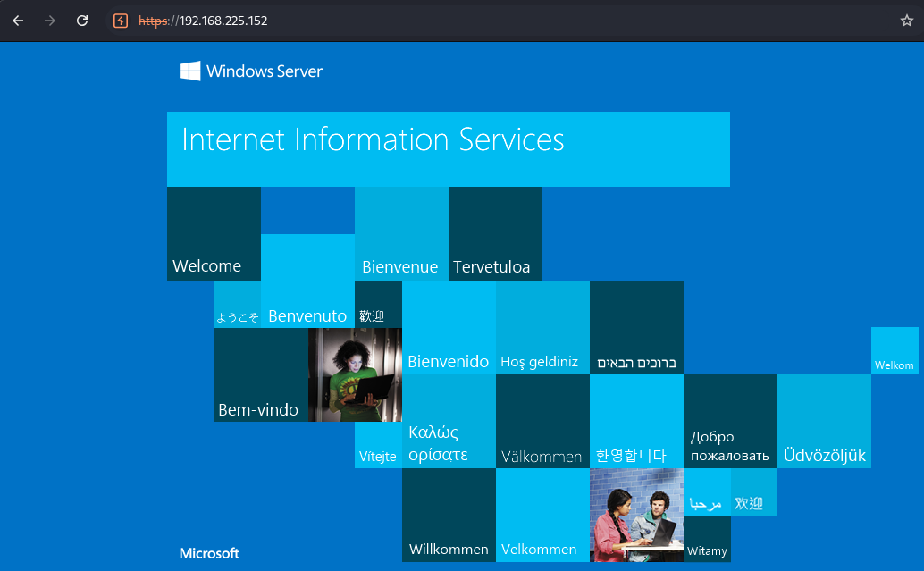
Task: Click the Tervetuloa tile
Action: 495,233
